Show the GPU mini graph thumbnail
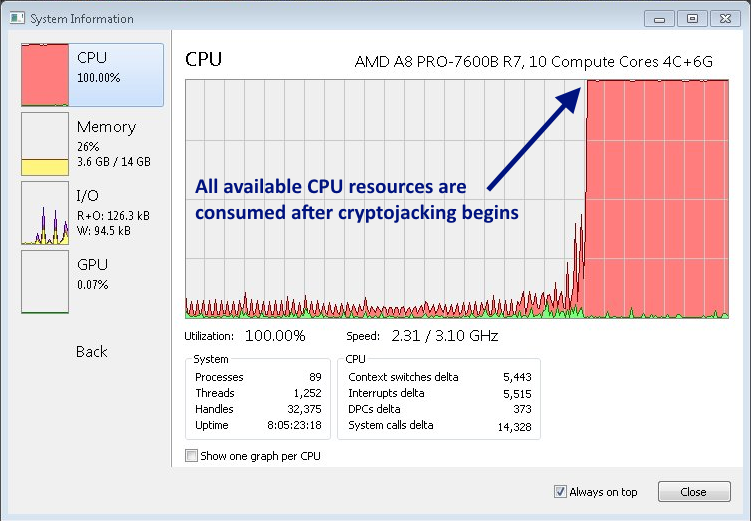751x521 pixels. [x=45, y=282]
